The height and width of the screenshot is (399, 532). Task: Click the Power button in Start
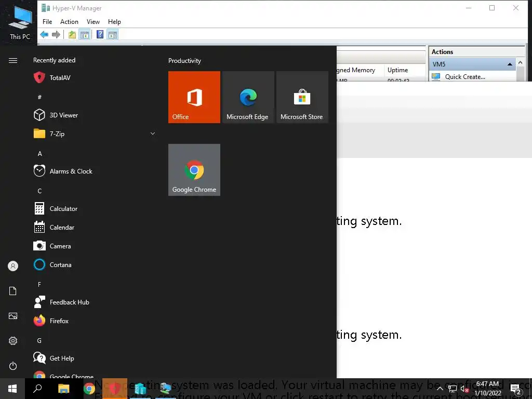coord(13,366)
